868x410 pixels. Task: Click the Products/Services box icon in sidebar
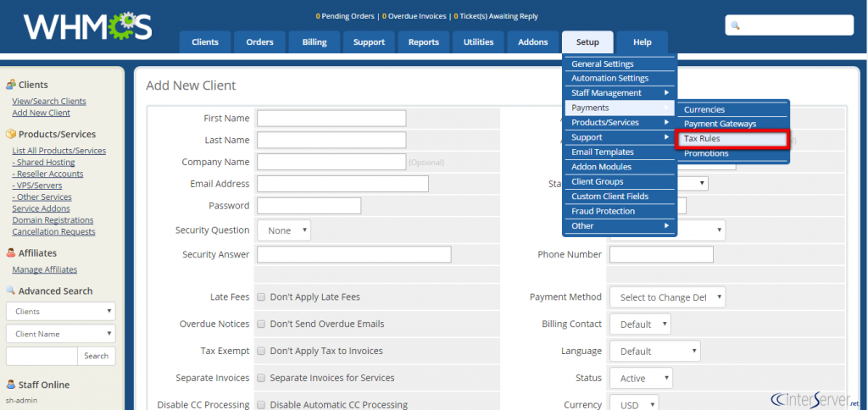tap(10, 134)
